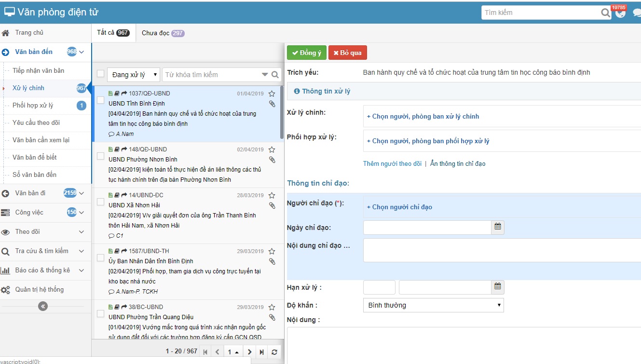
Task: Open Văn bản cần xem lại submenu
Action: point(41,140)
